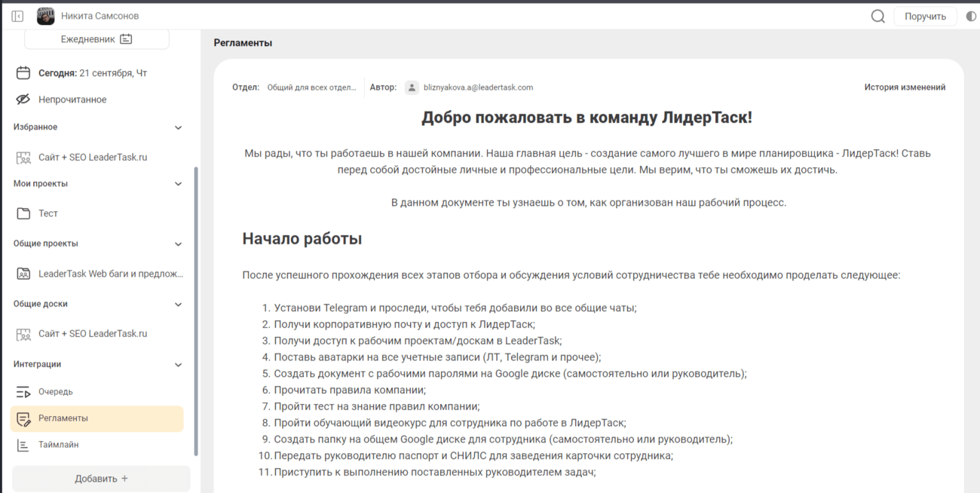Open Никита Самсонов profile avatar
Screen dimensions: 980x493
(x=46, y=16)
